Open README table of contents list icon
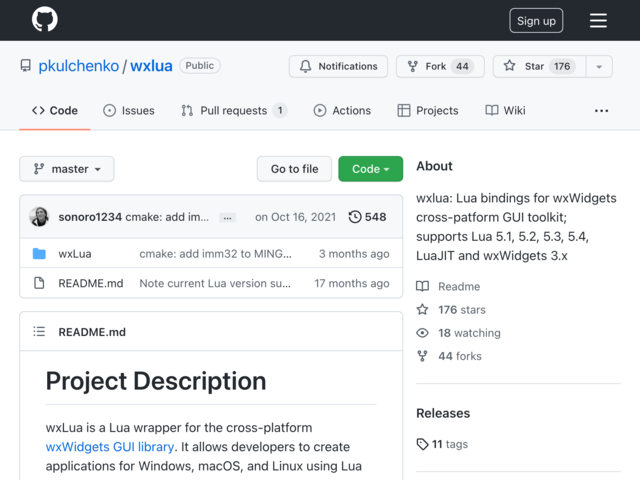 [39, 331]
